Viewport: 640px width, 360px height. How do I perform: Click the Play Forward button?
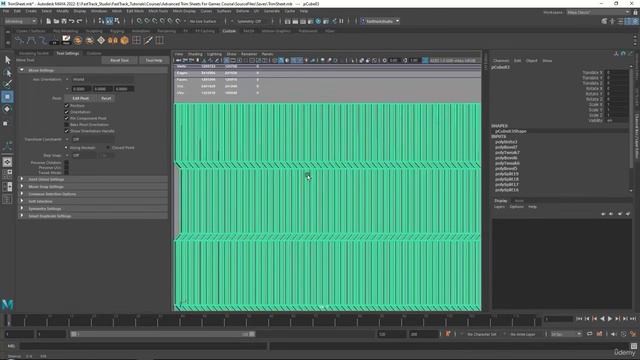click(610, 319)
